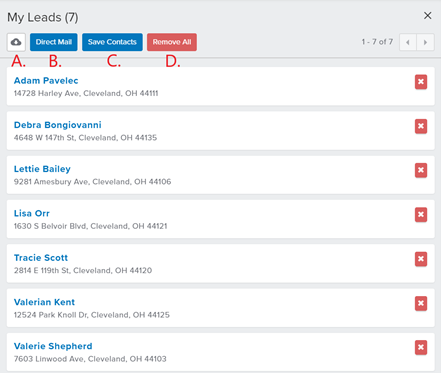Open Valerian Kent lead details

click(x=44, y=302)
